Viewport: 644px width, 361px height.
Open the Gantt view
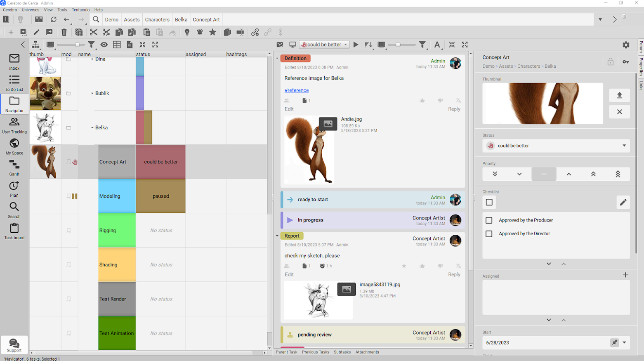pyautogui.click(x=14, y=168)
